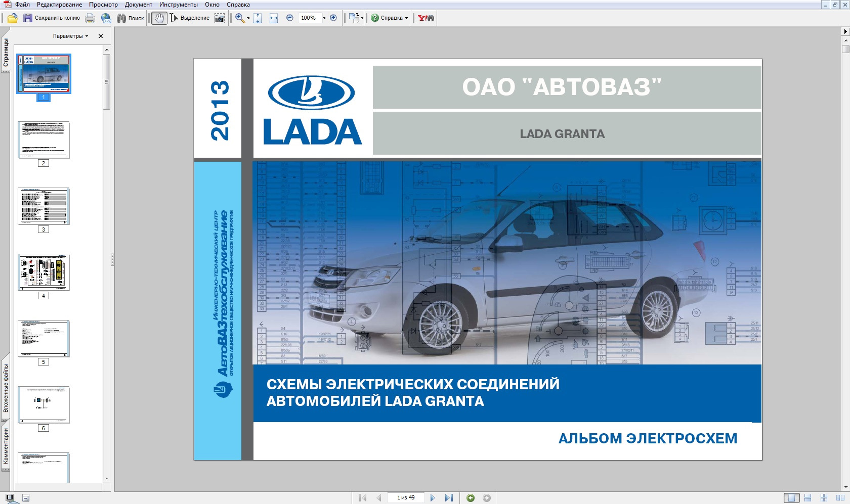
Task: Choose the Snapshot camera tool
Action: pyautogui.click(x=220, y=18)
